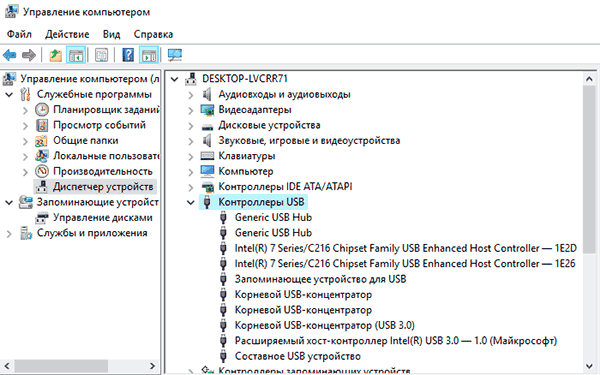
Task: Select Управление дисками tree item
Action: pos(103,218)
